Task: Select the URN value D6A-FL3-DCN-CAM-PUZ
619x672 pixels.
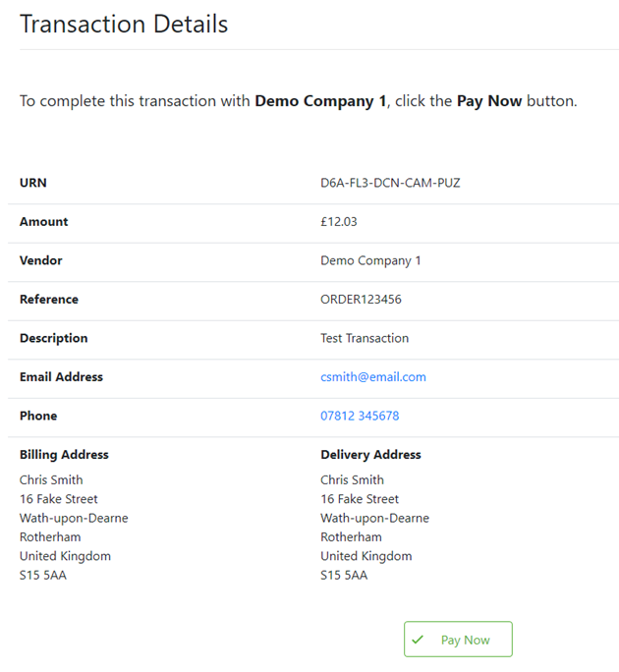Action: (x=390, y=183)
